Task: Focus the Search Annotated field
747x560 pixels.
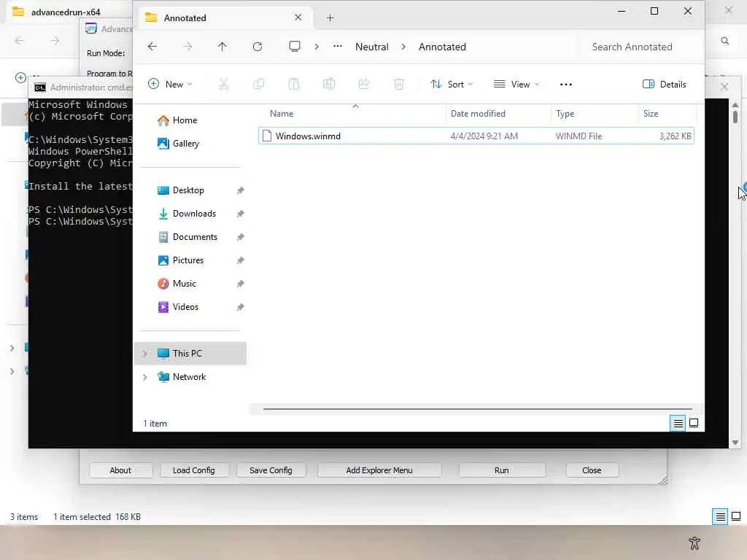Action: 638,47
